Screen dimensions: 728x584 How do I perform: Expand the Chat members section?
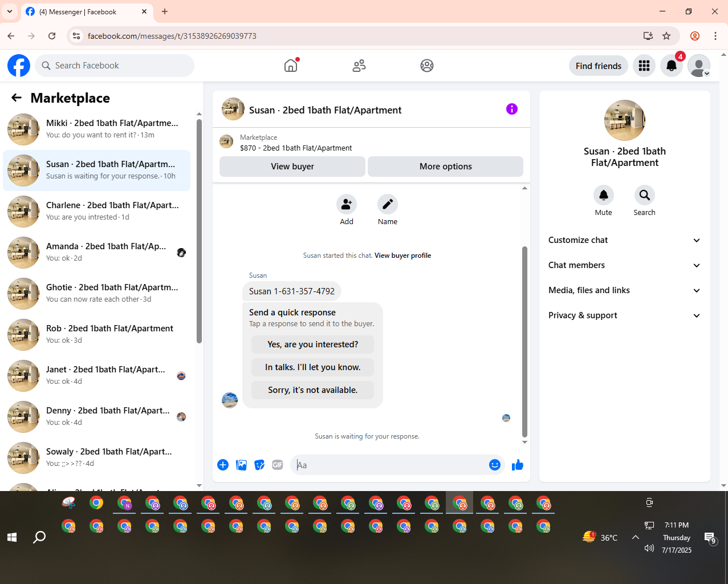[x=625, y=265]
